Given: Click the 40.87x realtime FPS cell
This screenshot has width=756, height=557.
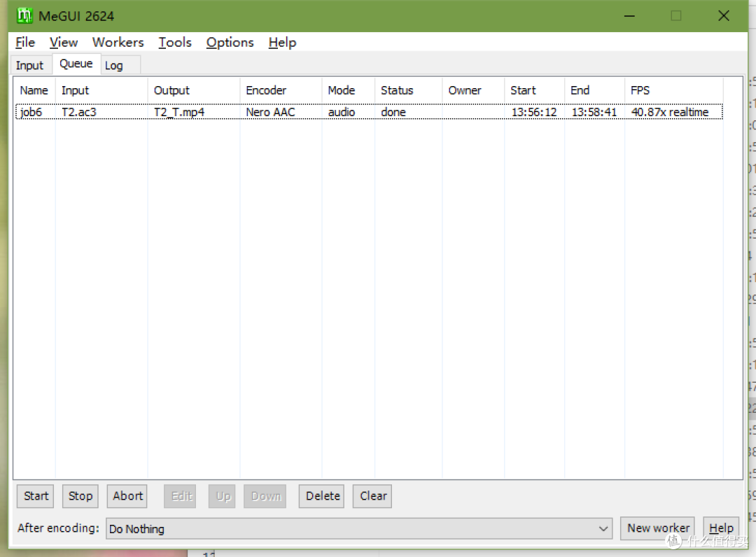Looking at the screenshot, I should (x=670, y=112).
